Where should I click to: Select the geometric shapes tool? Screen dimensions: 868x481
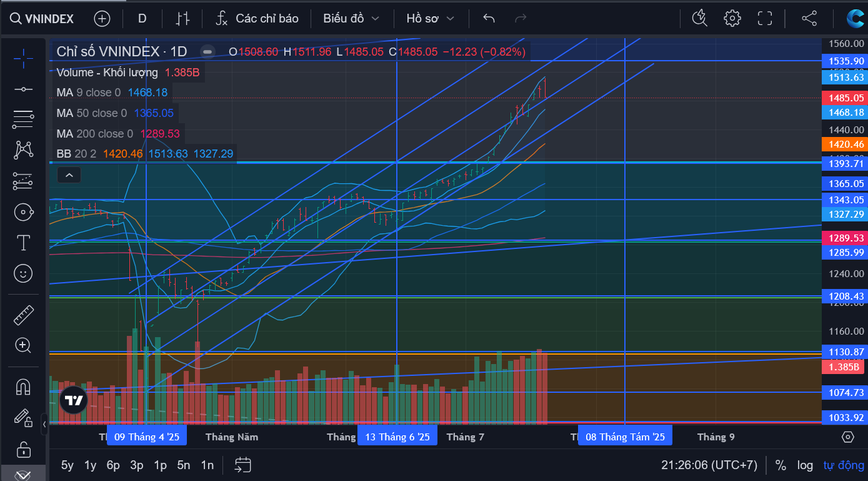(23, 212)
